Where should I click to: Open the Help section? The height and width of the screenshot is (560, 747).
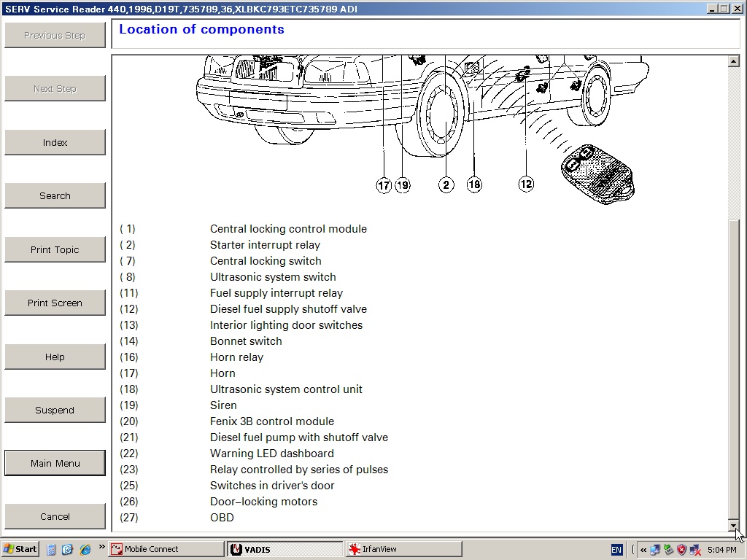click(55, 357)
